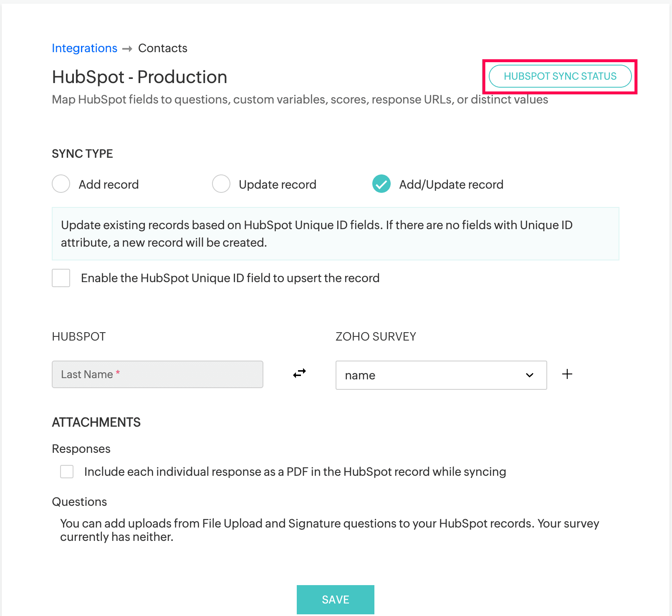This screenshot has width=672, height=616.
Task: Open the Zoho Survey name dropdown
Action: click(441, 375)
